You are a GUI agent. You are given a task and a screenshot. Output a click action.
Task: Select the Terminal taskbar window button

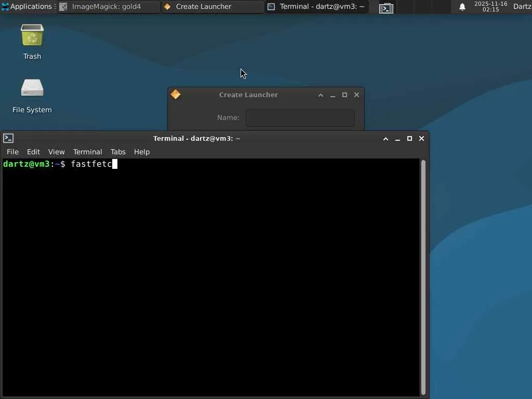pyautogui.click(x=316, y=6)
